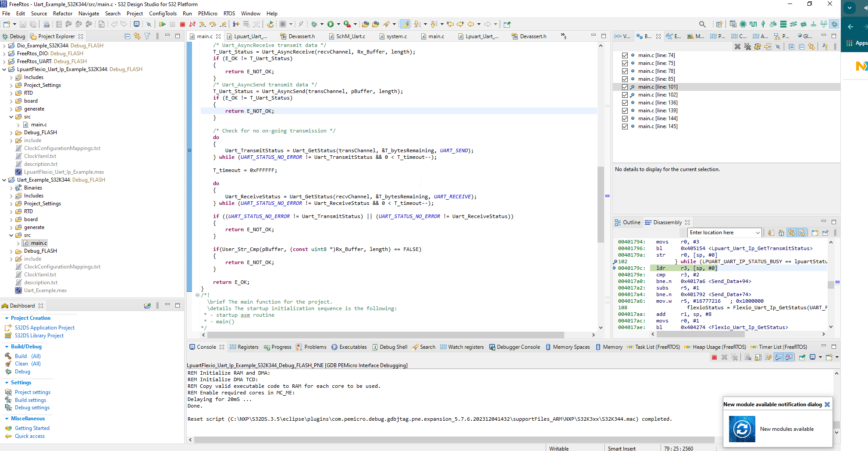
Task: Toggle breakpoint checkbox main.c [line: 101]
Action: (x=625, y=87)
